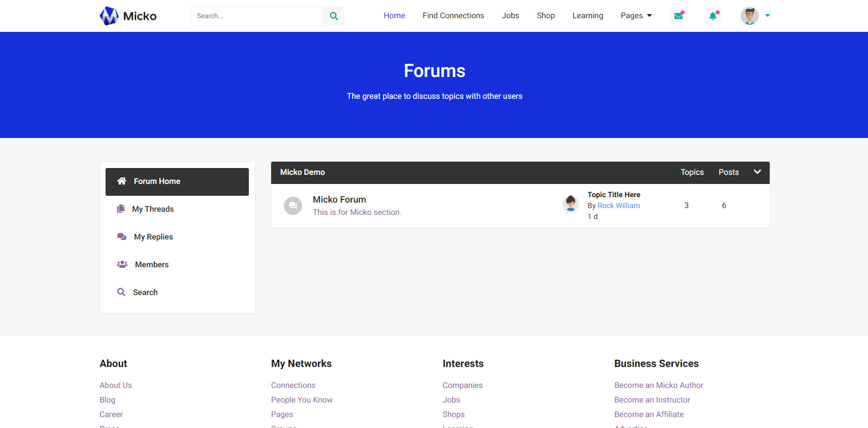
Task: Click Rock William's avatar thumbnail
Action: click(x=570, y=204)
